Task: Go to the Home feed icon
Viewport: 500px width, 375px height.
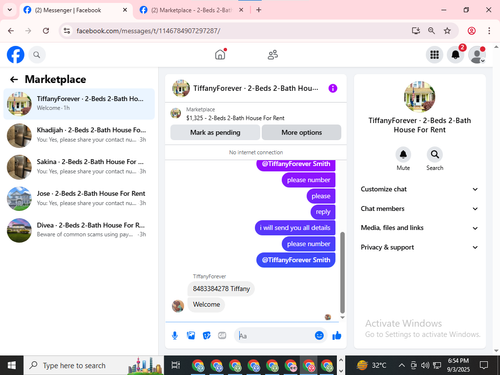Action: tap(220, 55)
